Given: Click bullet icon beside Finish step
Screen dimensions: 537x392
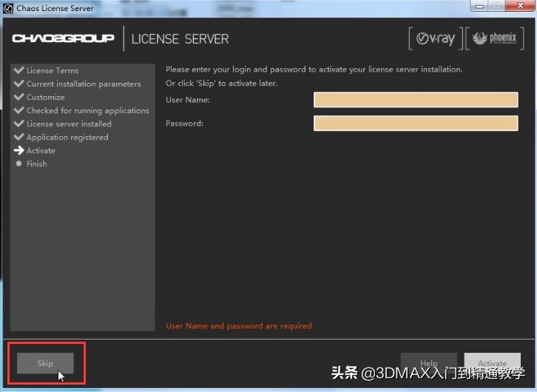Looking at the screenshot, I should 18,163.
